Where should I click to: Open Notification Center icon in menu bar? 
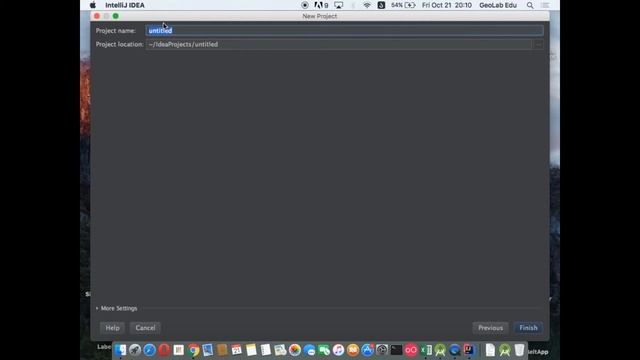[545, 5]
